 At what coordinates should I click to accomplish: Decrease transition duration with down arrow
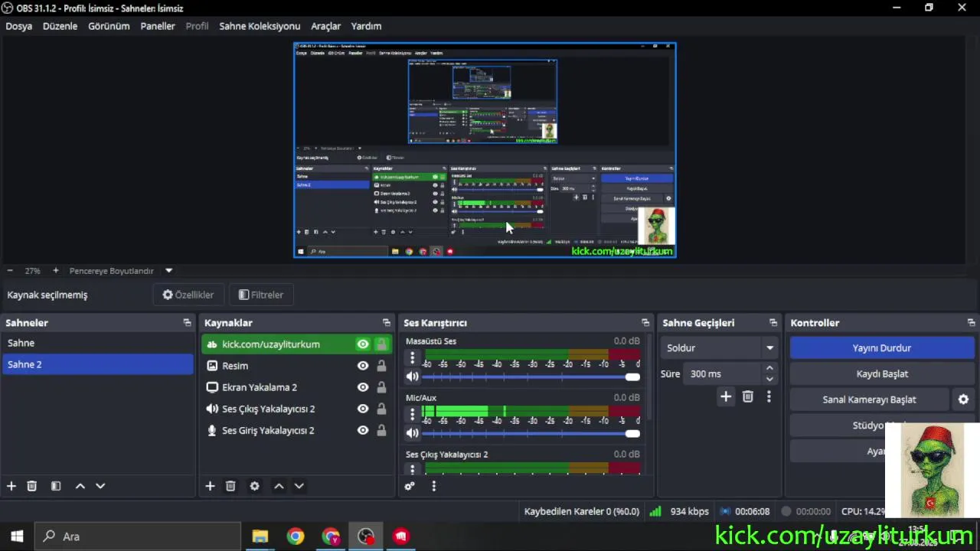(769, 379)
